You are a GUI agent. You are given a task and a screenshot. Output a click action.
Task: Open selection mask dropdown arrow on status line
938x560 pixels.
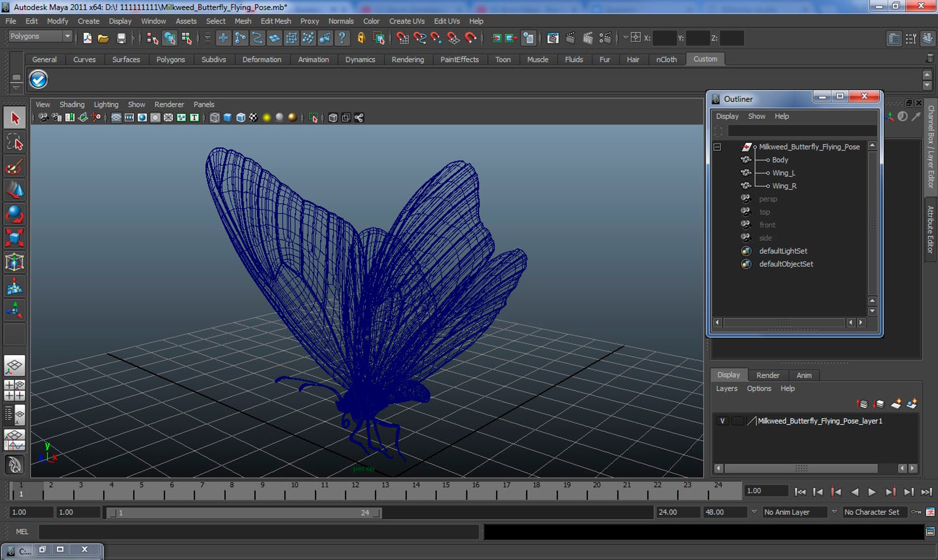coord(208,38)
